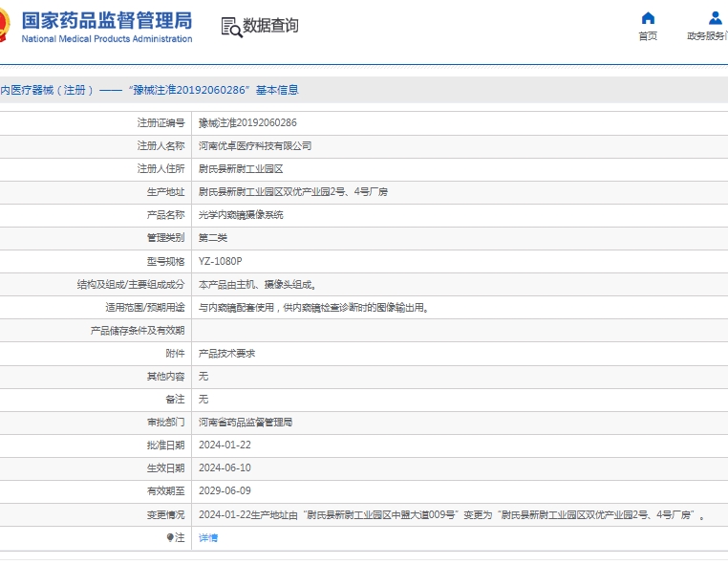Image resolution: width=728 pixels, height=565 pixels.
Task: Open 数据查询 heading label
Action: point(270,26)
